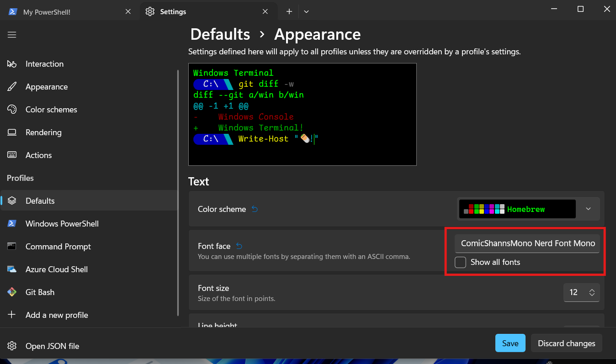Click the Settings tab gear icon
This screenshot has height=364, width=616.
(x=150, y=12)
